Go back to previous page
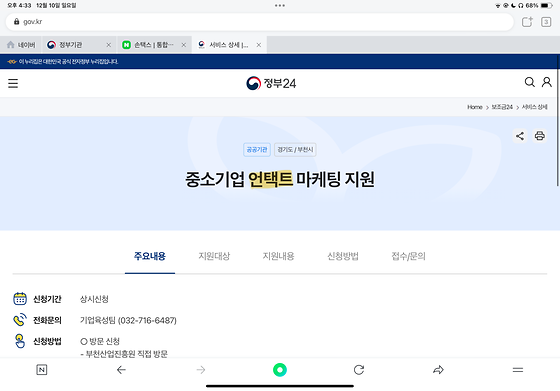 pyautogui.click(x=121, y=370)
